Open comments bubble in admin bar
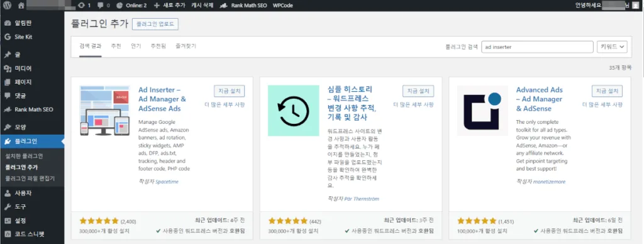Screen dimensions: 644x244 click(x=104, y=5)
